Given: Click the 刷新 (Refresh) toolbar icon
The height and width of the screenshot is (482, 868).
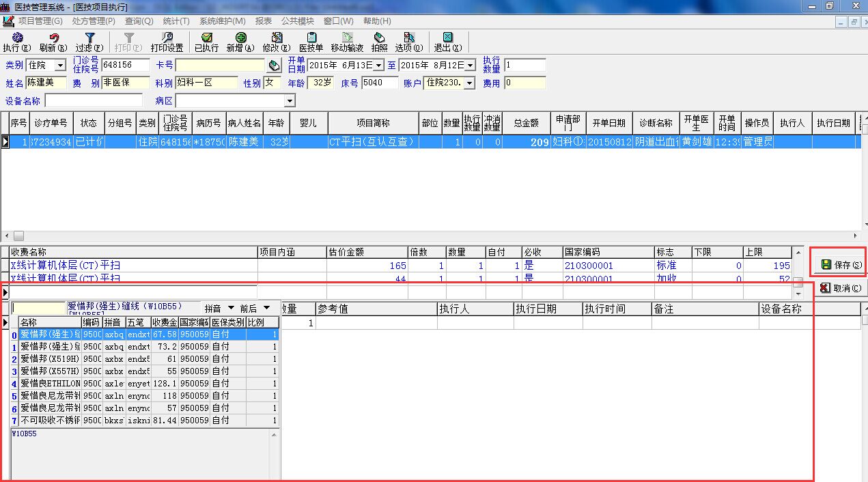Looking at the screenshot, I should [53, 42].
